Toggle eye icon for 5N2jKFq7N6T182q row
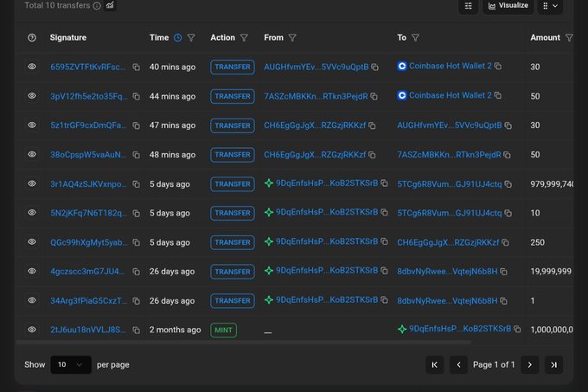 click(32, 212)
